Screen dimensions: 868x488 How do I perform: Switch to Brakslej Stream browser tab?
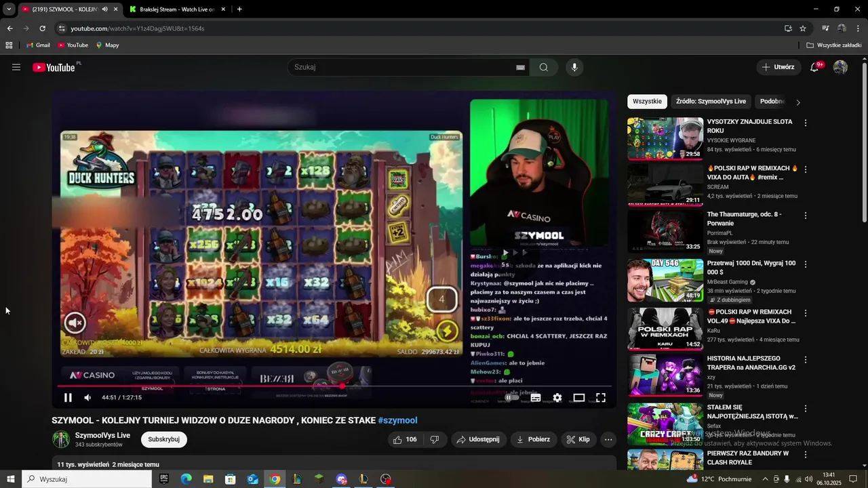coord(178,9)
